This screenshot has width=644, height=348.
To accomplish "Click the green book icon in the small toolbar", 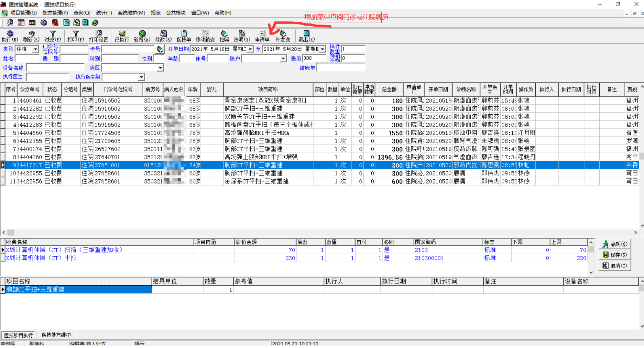I will pyautogui.click(x=95, y=23).
